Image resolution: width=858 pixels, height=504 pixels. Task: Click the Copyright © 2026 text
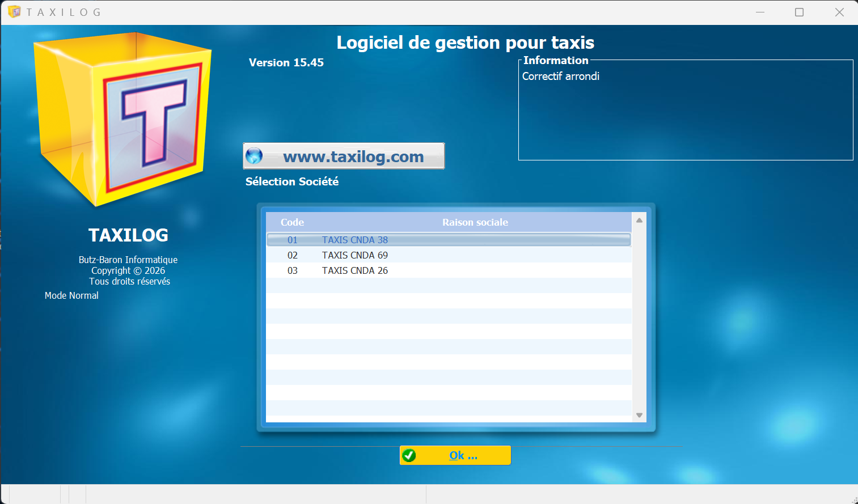tap(128, 270)
